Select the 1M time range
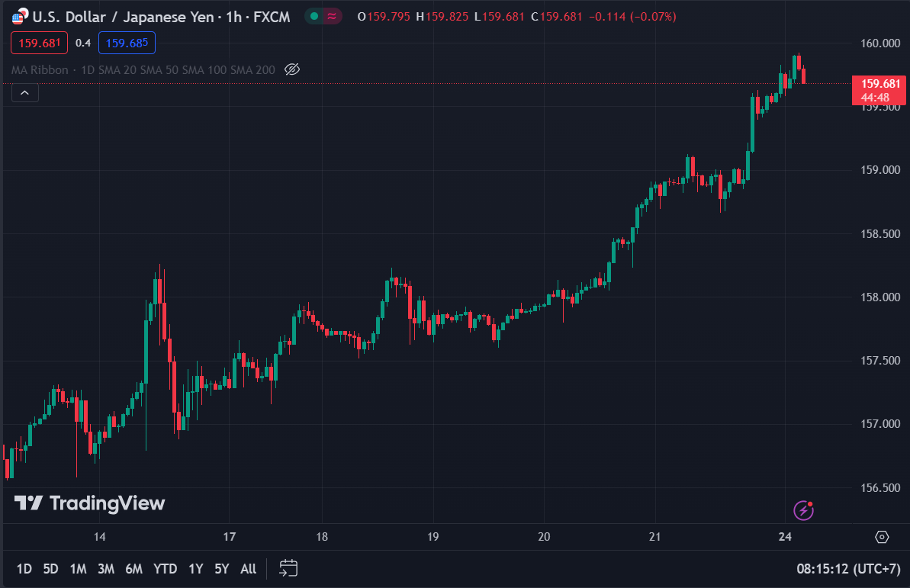The width and height of the screenshot is (910, 588). (x=78, y=569)
